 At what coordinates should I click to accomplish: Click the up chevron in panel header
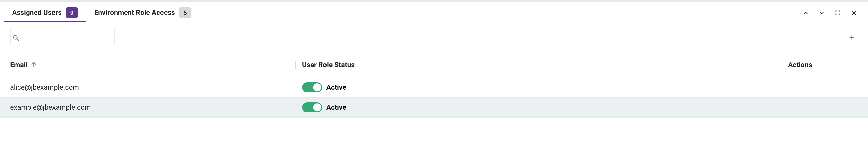coord(805,13)
